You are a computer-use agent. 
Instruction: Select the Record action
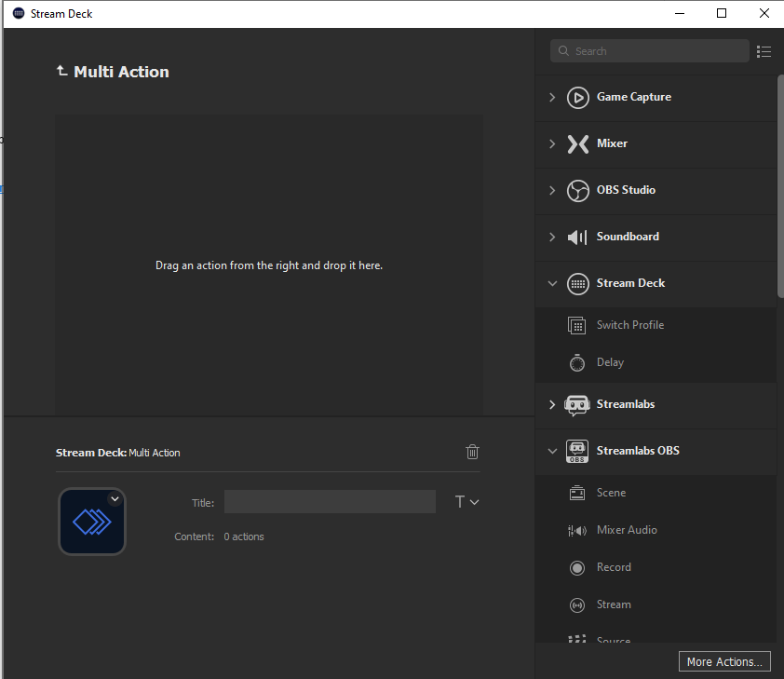pos(613,567)
